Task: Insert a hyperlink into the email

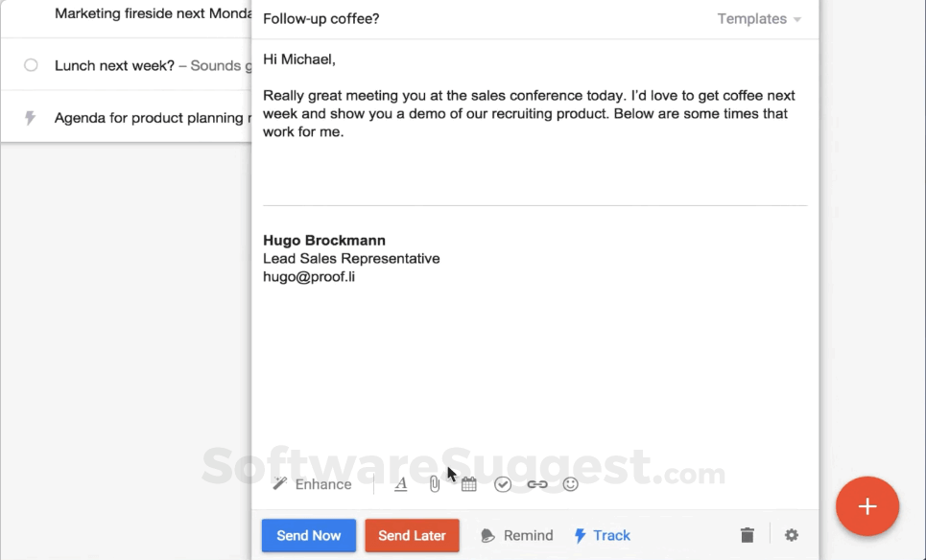Action: (537, 484)
